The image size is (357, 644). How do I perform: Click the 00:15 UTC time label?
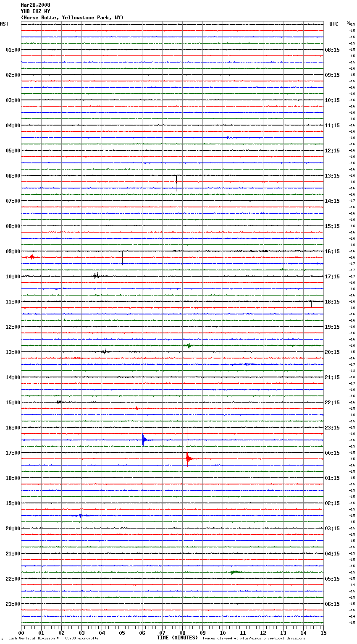332,453
